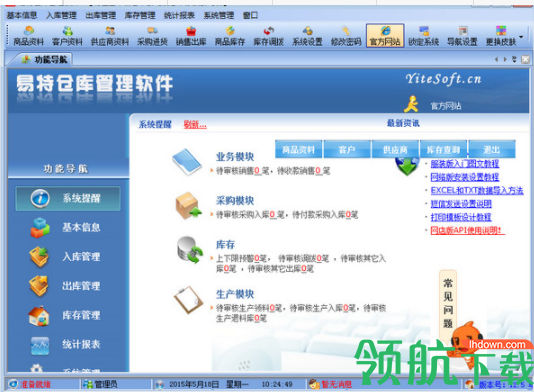Click the 刷新 link
The height and width of the screenshot is (392, 534).
[x=195, y=125]
